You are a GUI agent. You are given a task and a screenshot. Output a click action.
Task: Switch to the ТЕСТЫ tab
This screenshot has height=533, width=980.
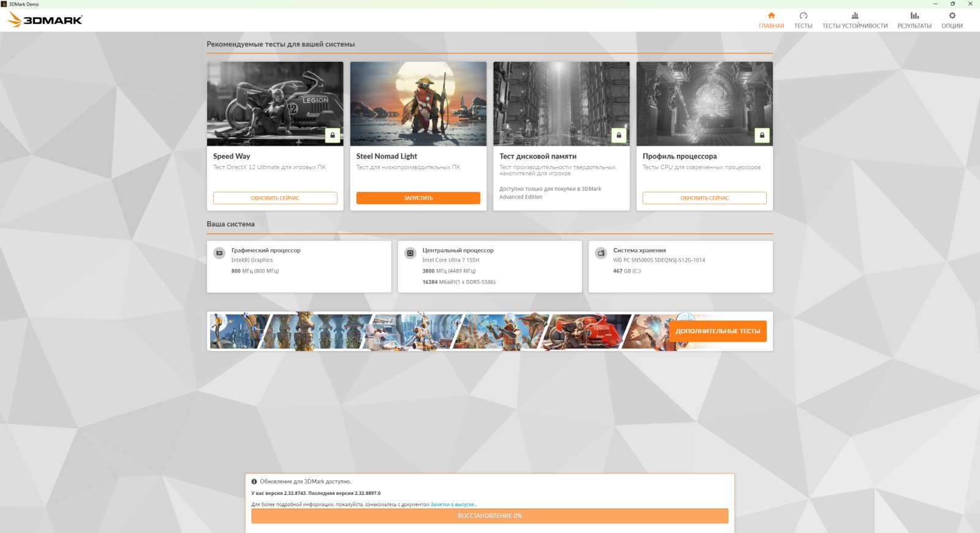(803, 20)
